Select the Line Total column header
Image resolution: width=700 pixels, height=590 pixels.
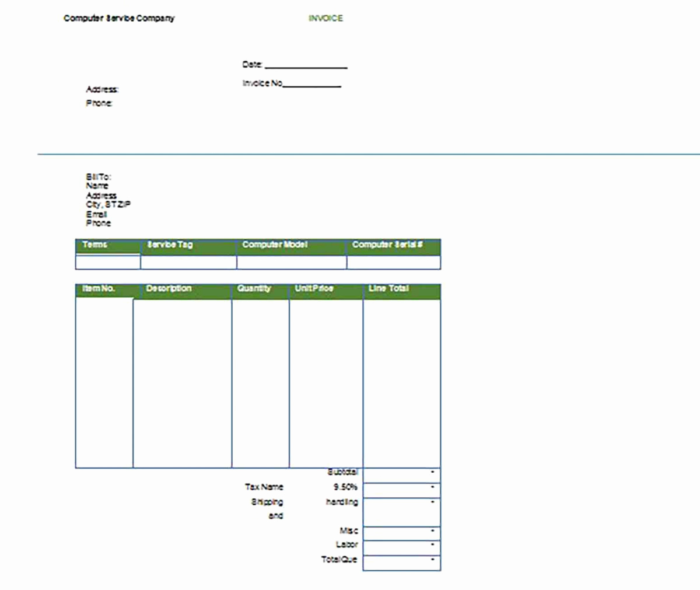402,291
